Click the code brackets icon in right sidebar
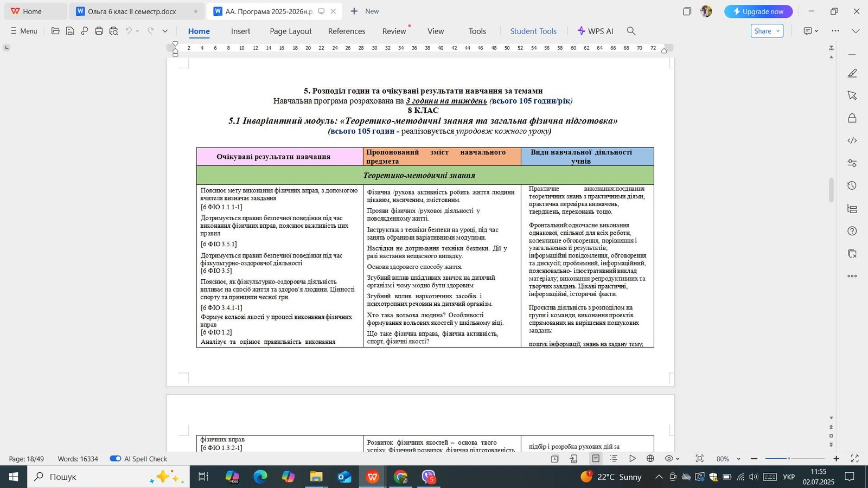Screen dimensions: 868x488 tap(852, 140)
